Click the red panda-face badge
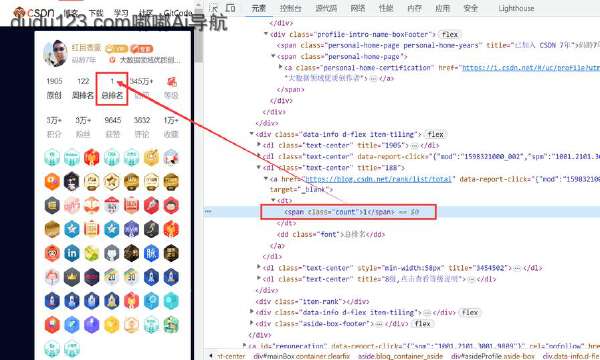Viewport: 600px width, 360px height. (x=52, y=253)
